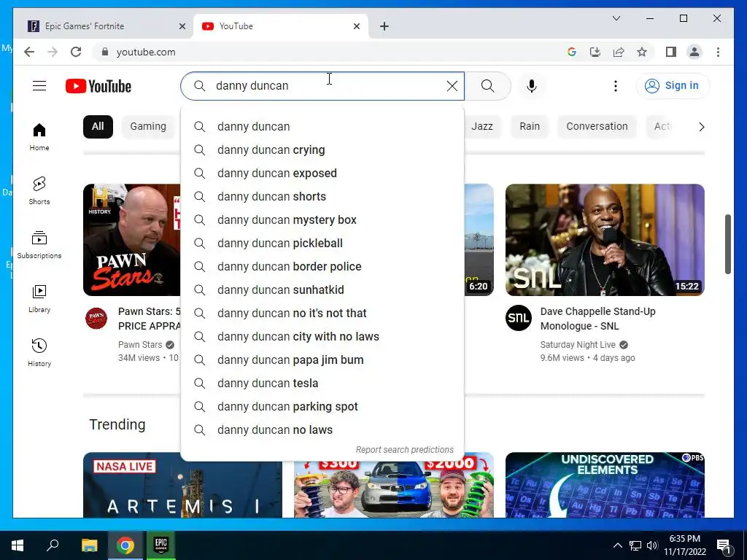Open a new browser tab

[384, 26]
